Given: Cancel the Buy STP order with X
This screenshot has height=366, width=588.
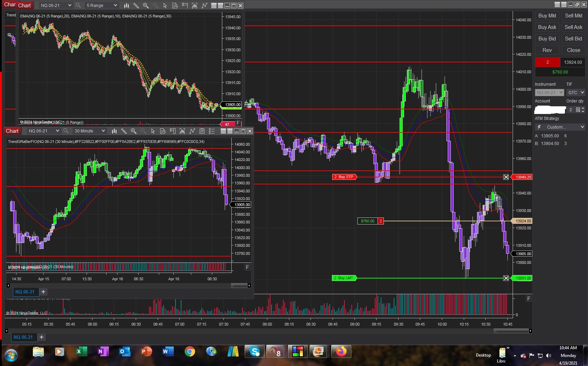Looking at the screenshot, I should (506, 177).
